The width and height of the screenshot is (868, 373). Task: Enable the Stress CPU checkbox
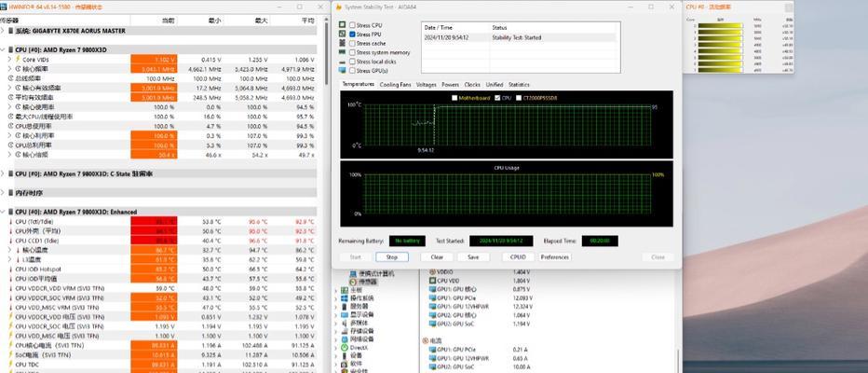(352, 25)
